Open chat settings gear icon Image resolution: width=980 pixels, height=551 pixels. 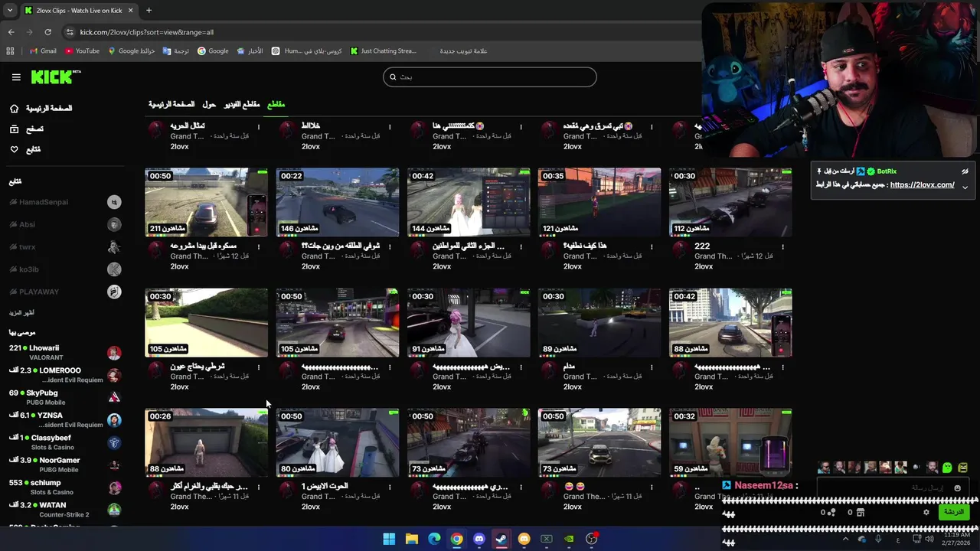click(926, 512)
